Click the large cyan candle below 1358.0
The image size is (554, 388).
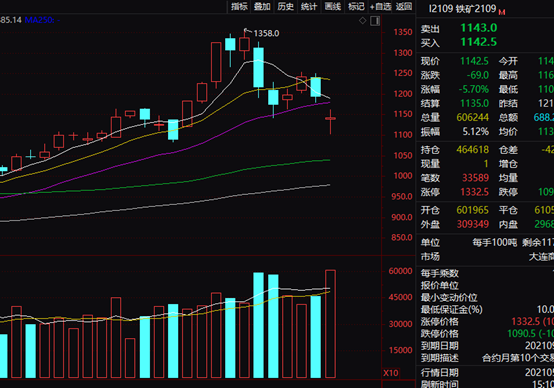pos(258,67)
